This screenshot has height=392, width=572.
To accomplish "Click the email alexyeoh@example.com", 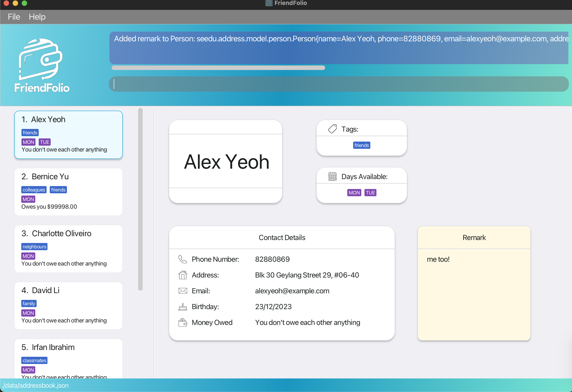I will (292, 291).
